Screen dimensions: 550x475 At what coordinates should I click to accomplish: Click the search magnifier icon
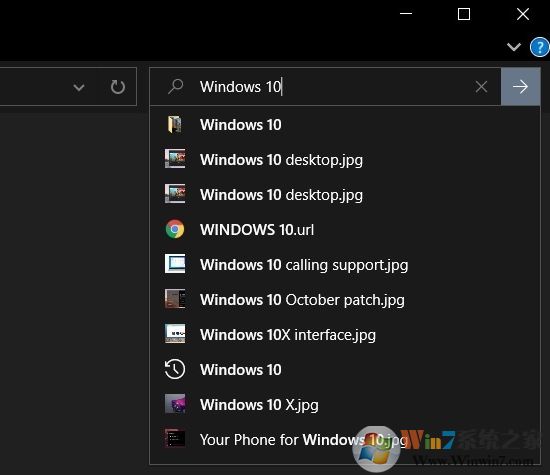(175, 86)
